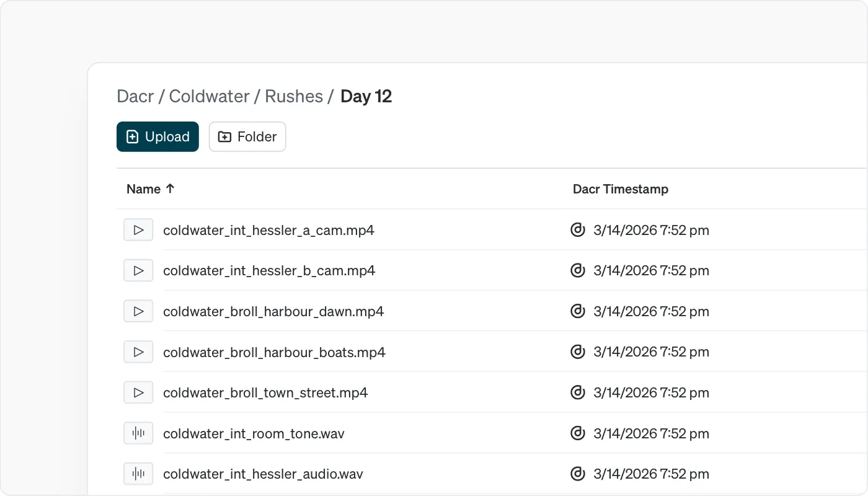Click the plus-document icon inside Upload
The height and width of the screenshot is (496, 868).
132,137
